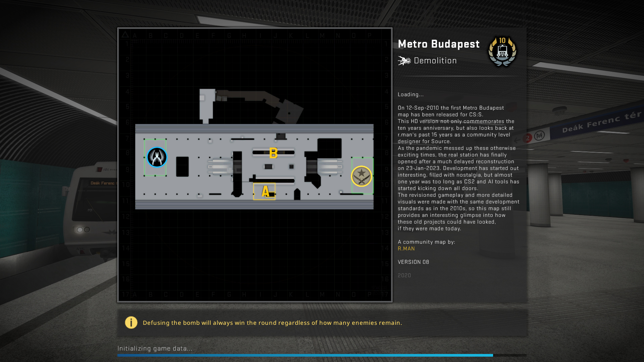The image size is (644, 362).
Task: Click the Counter-Terrorist spawn pliers icon
Action: pos(157,157)
